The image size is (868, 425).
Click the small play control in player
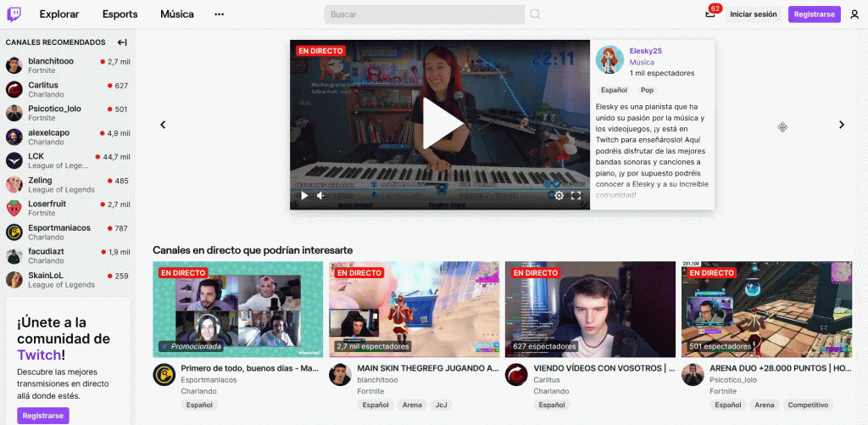304,195
